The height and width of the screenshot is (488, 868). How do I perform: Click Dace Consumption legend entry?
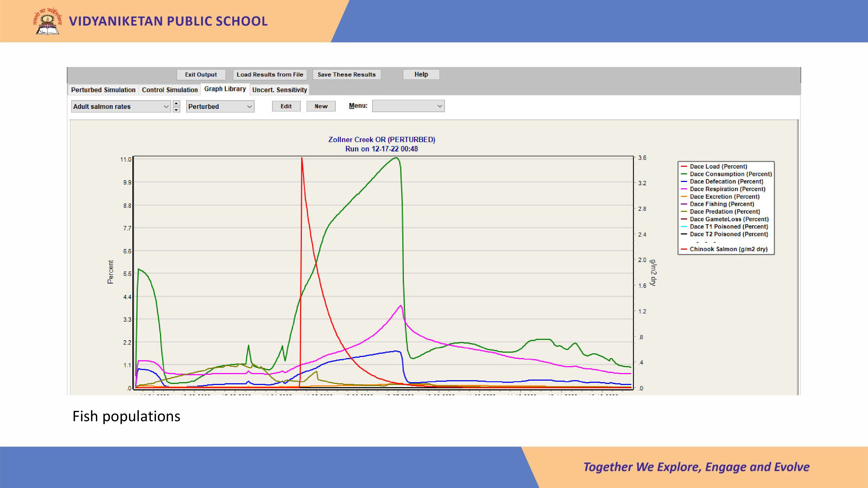click(730, 174)
